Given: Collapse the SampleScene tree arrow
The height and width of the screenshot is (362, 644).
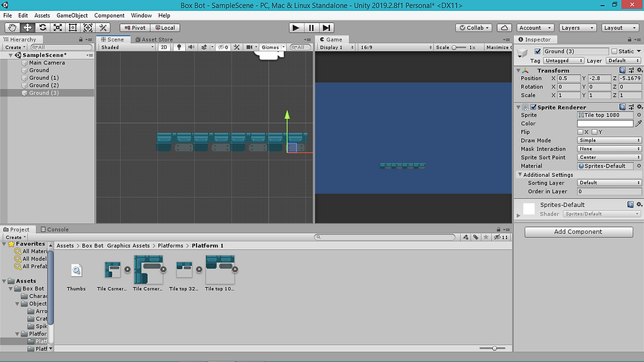Looking at the screenshot, I should click(11, 55).
